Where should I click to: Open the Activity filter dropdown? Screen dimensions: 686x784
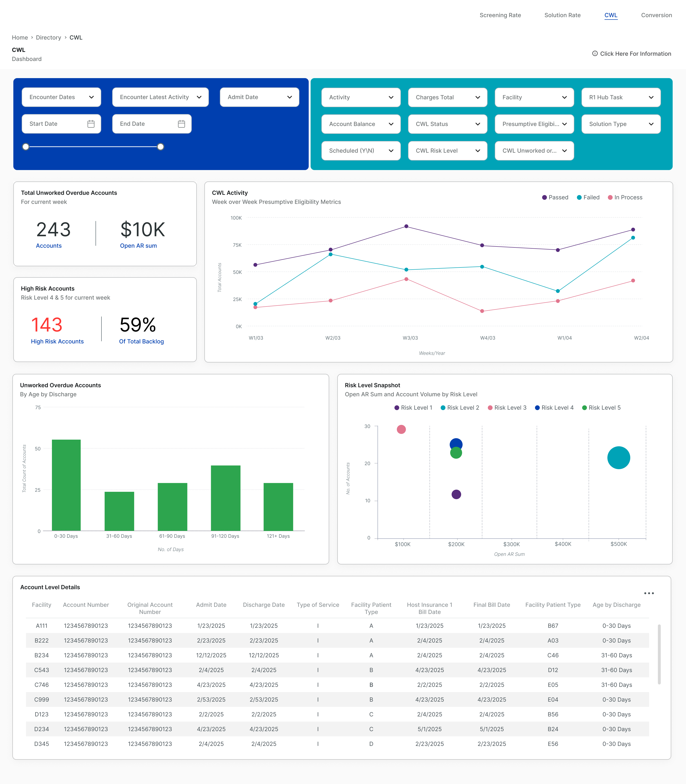361,98
